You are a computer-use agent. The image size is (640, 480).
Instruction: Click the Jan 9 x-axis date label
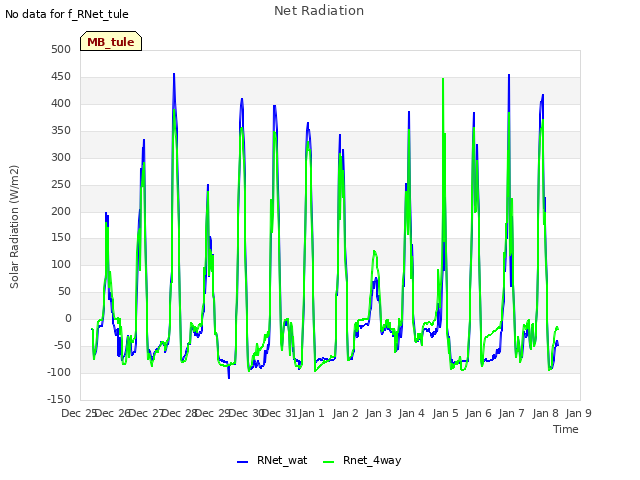[578, 413]
